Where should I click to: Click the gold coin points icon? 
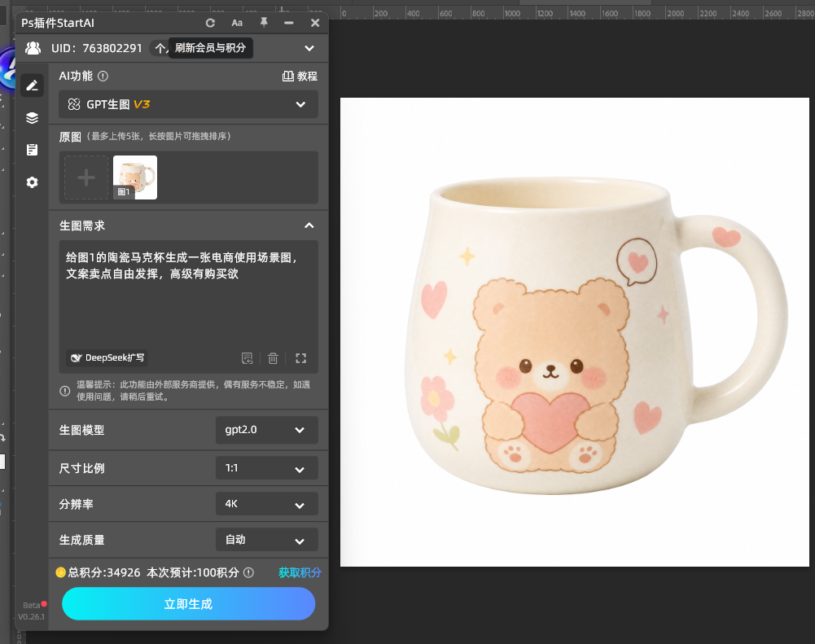pyautogui.click(x=61, y=572)
